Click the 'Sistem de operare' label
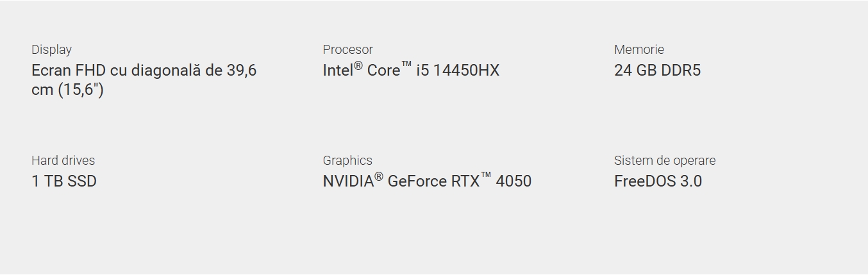The width and height of the screenshot is (868, 275). pos(665,160)
